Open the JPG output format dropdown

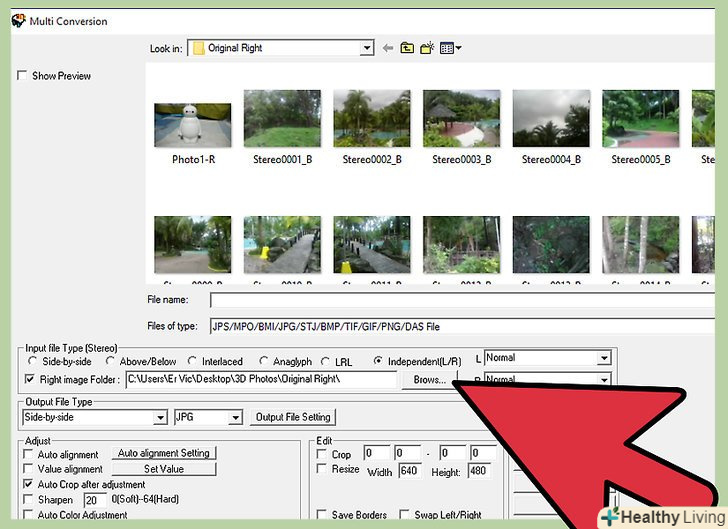pyautogui.click(x=235, y=418)
